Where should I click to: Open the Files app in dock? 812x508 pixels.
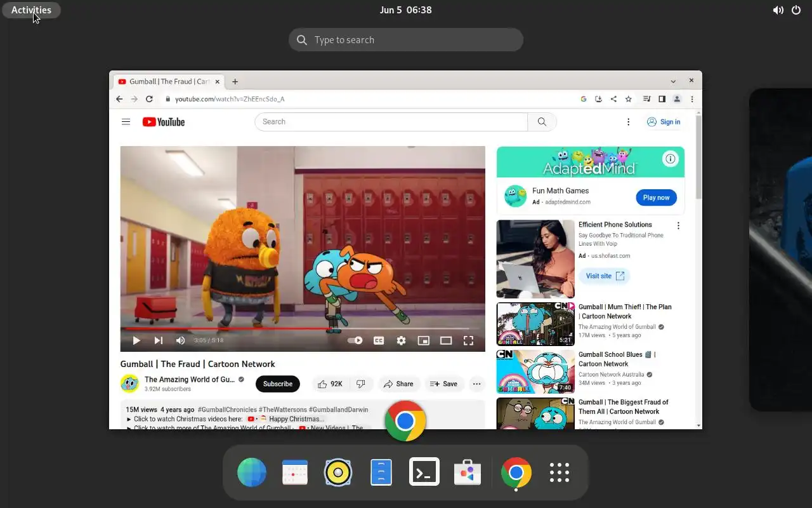(x=381, y=472)
